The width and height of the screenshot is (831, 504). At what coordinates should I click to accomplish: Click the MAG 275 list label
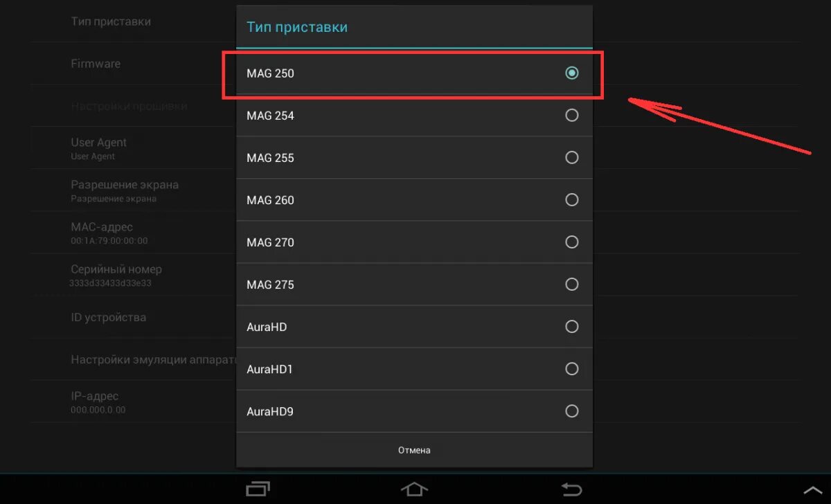[x=270, y=285]
